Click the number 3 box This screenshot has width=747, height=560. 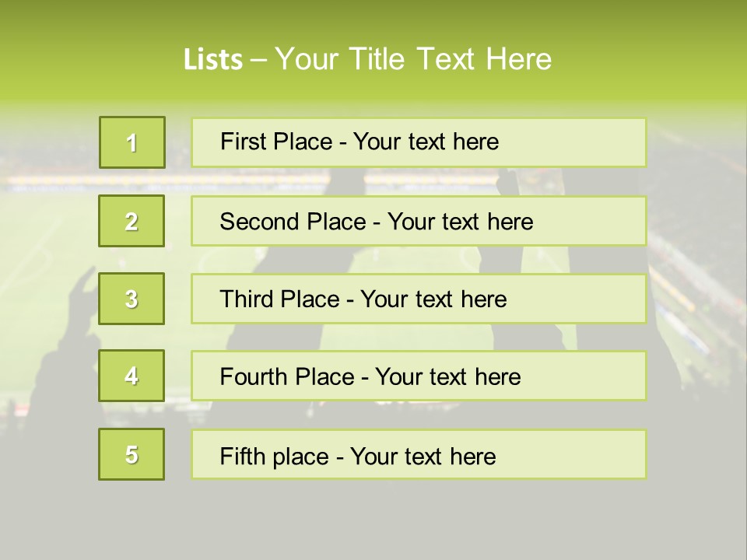tap(132, 299)
